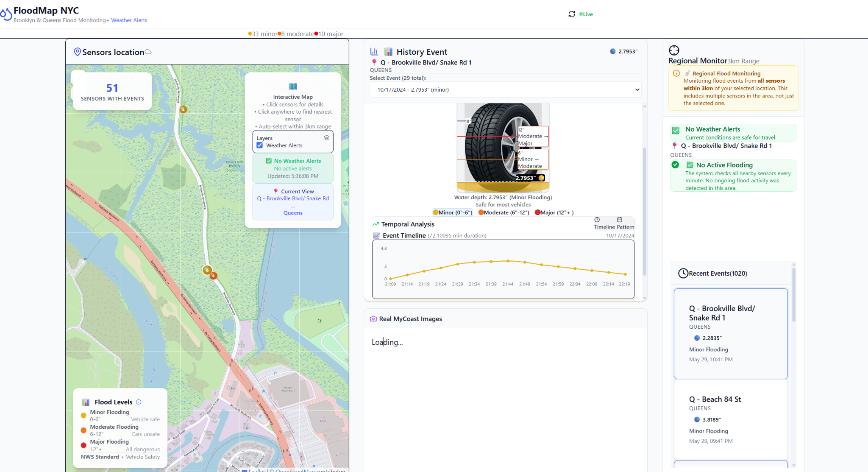Viewport: 868px width, 472px height.
Task: Click the red pin icon before Q - Brookville Blvd in History Event
Action: (374, 62)
